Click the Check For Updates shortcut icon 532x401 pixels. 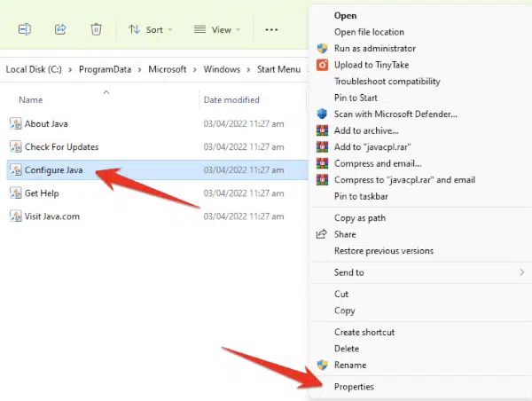tap(16, 146)
